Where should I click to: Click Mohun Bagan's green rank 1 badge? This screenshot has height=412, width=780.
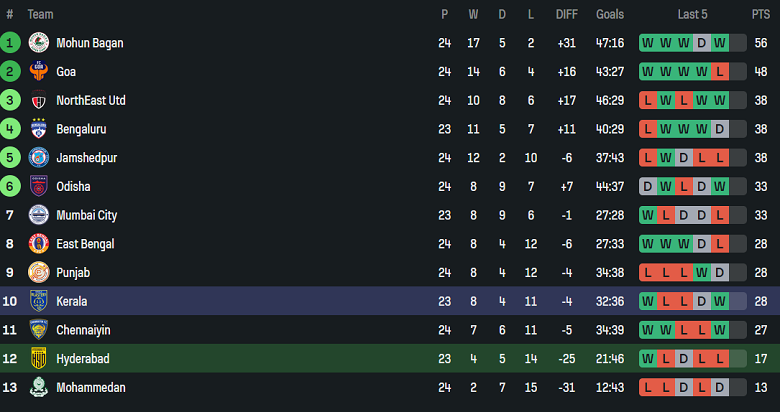11,43
